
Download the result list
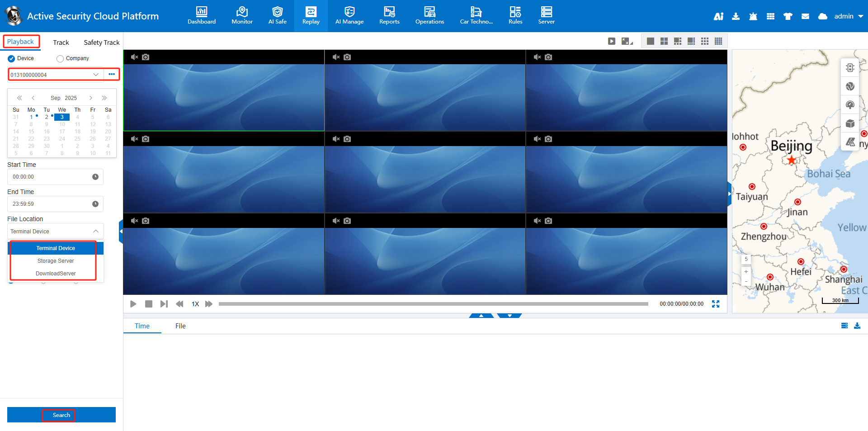coord(857,326)
